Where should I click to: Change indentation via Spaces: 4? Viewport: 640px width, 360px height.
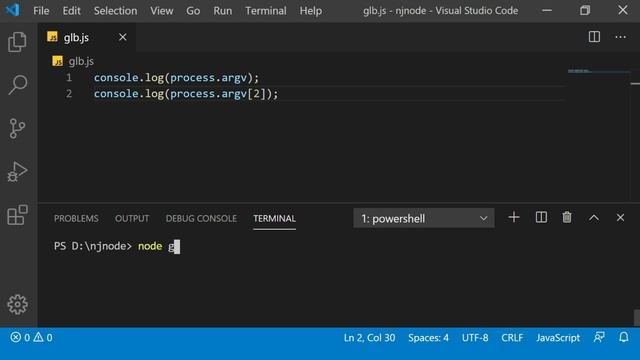point(428,338)
